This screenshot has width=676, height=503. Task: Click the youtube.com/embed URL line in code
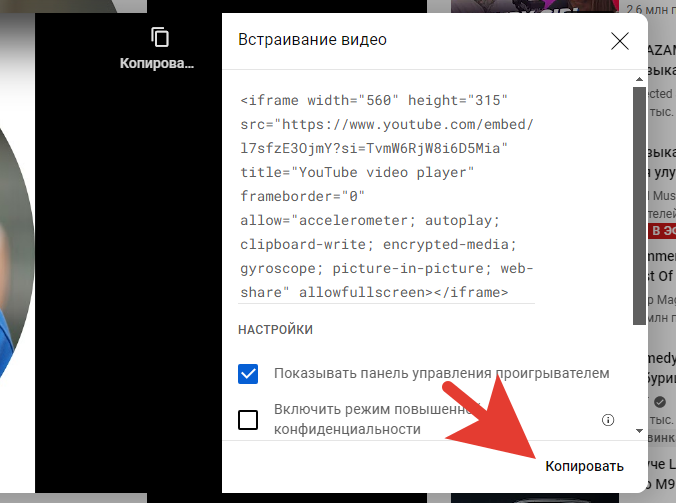tap(387, 125)
